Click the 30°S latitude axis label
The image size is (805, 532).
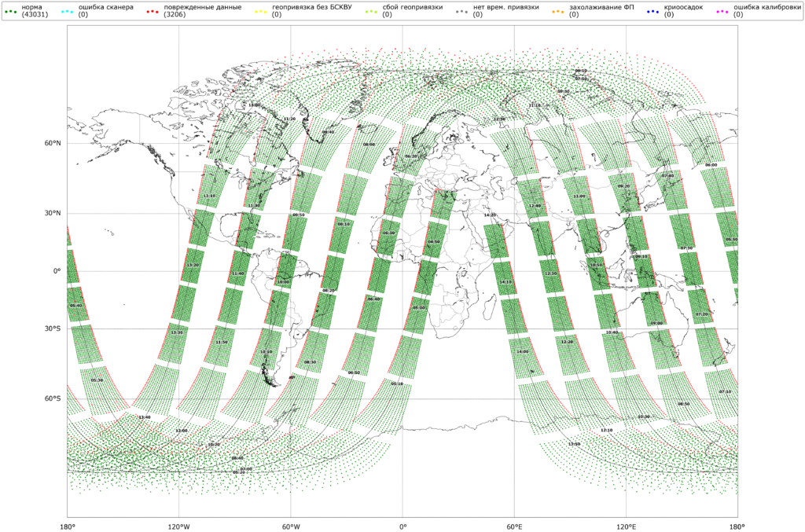pyautogui.click(x=53, y=328)
